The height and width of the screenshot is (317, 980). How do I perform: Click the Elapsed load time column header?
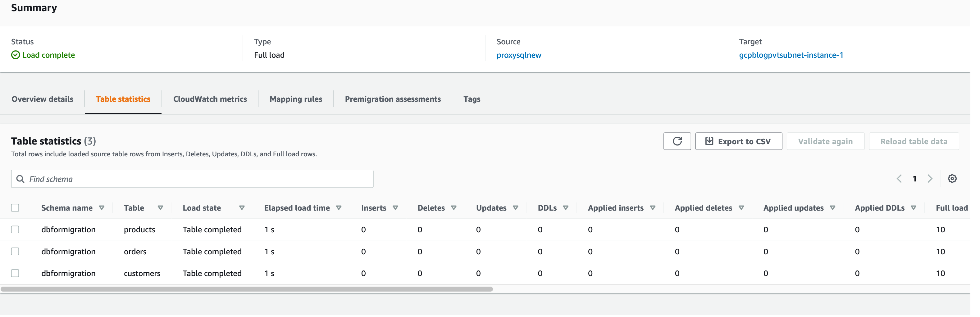[300, 210]
